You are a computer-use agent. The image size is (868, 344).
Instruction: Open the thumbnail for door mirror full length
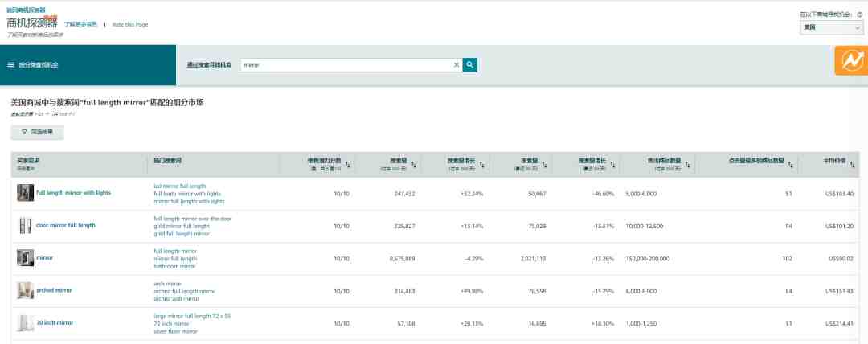tap(25, 226)
